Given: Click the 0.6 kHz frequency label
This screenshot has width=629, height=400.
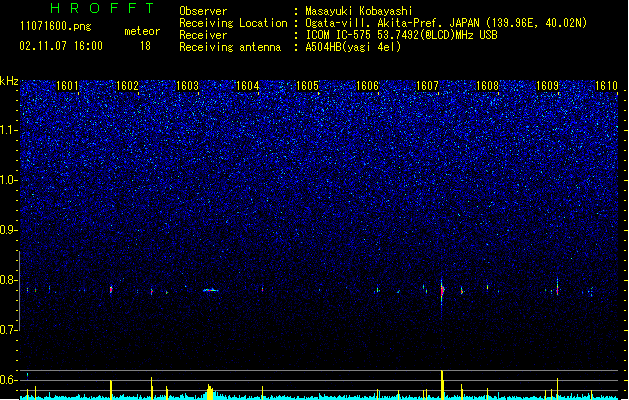Looking at the screenshot, I should (x=9, y=380).
